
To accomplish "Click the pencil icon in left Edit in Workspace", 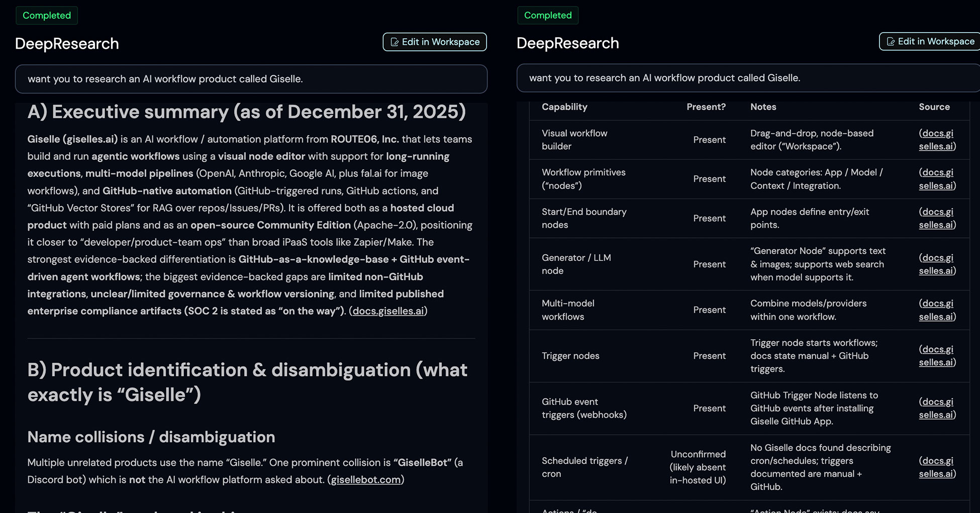I will pyautogui.click(x=395, y=42).
